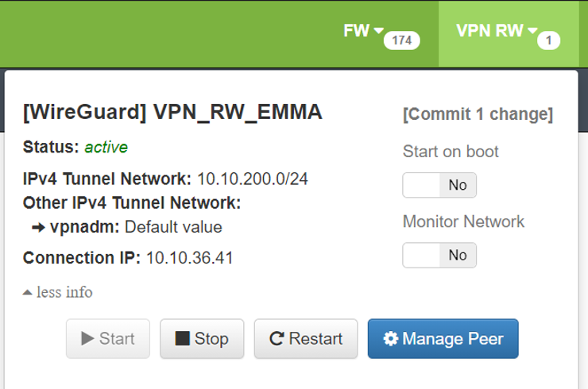This screenshot has width=588, height=389.
Task: Click the black square Stop icon
Action: tap(183, 339)
